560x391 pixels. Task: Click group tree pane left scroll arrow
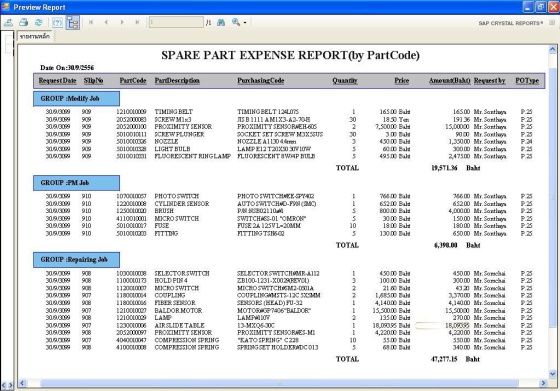pos(3,385)
